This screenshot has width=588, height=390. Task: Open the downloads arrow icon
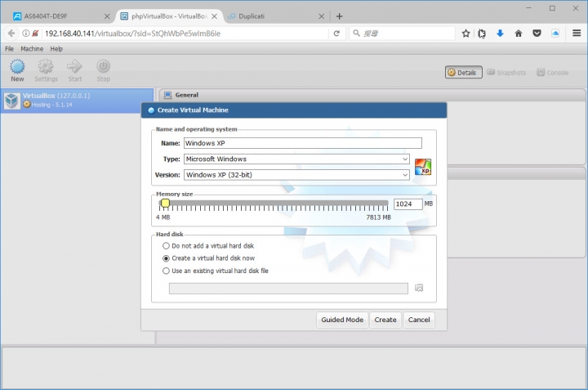(x=500, y=34)
